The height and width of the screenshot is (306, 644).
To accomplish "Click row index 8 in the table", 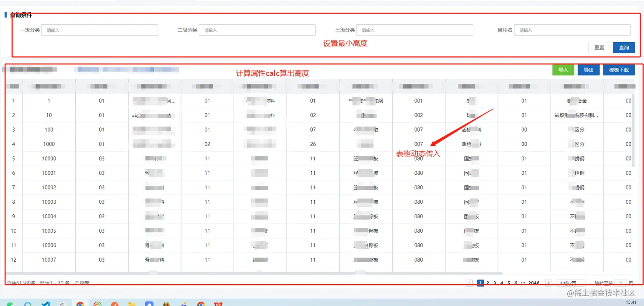I will (x=14, y=202).
